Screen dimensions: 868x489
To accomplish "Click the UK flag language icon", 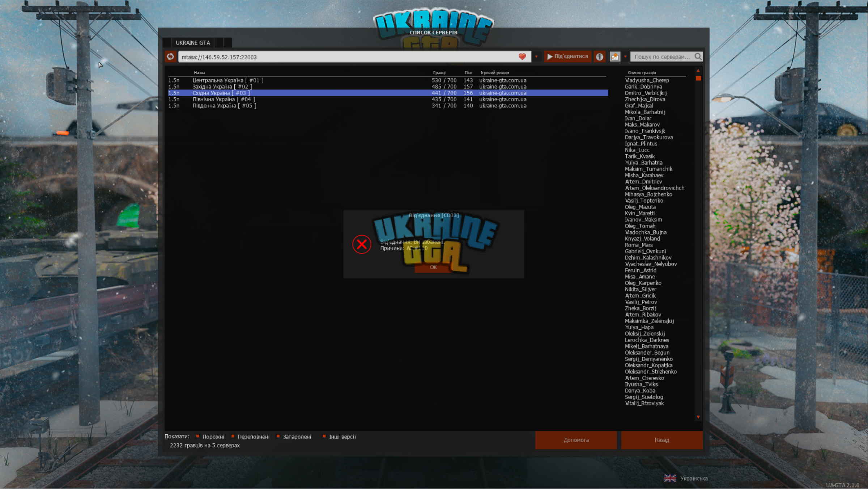I will 670,478.
